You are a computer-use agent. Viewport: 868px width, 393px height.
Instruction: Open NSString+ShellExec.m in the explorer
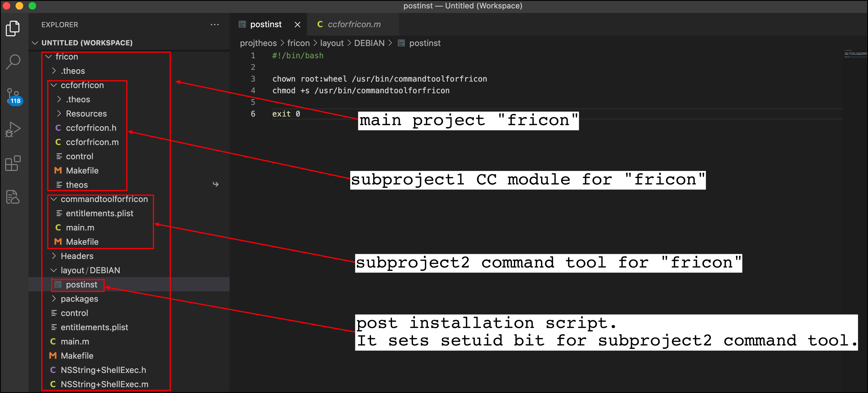104,384
